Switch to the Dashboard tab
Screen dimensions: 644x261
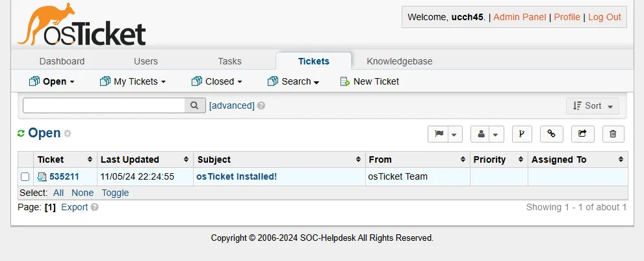pos(62,61)
